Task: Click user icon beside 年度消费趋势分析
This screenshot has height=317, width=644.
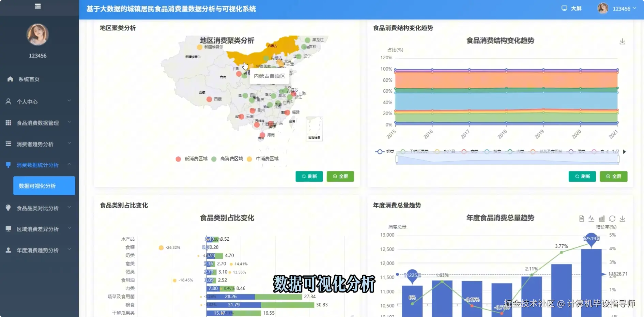Action: tap(9, 250)
